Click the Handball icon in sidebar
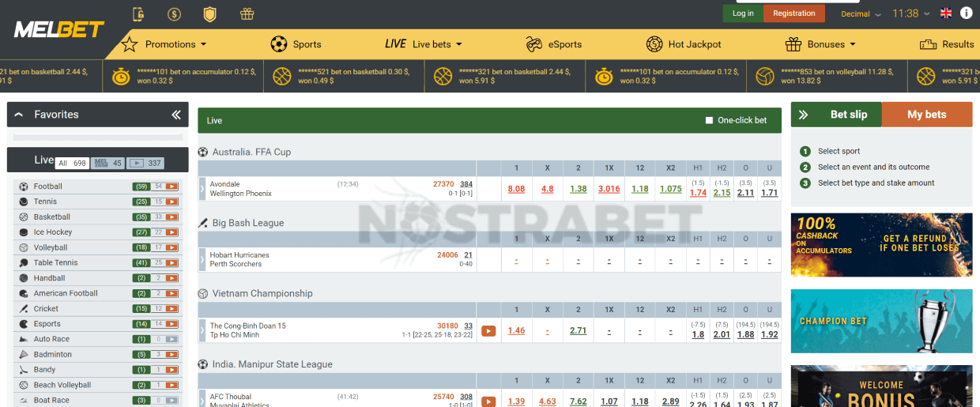Screen dimensions: 980x407 24,278
